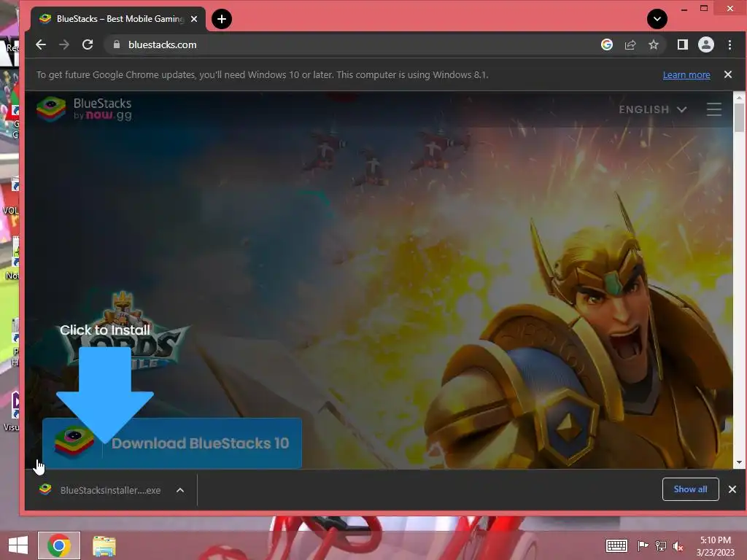
Task: Open the touch keyboard tray icon
Action: (616, 545)
